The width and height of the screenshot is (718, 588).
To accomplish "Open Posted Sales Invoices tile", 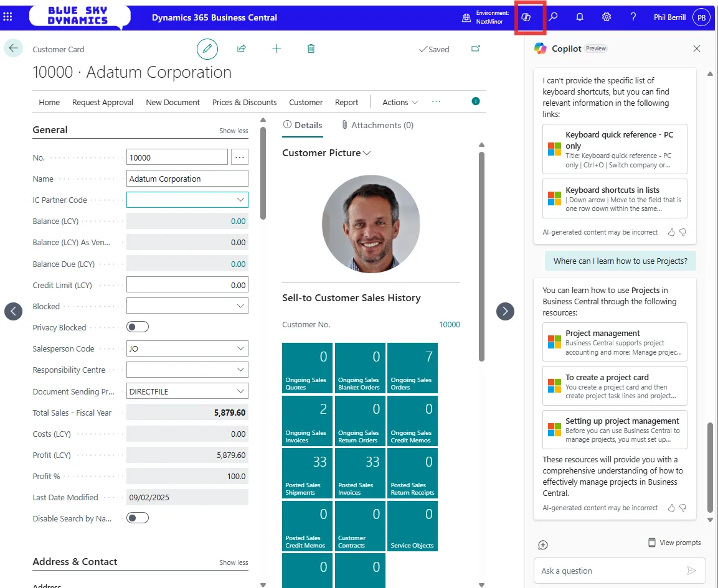I will click(360, 473).
